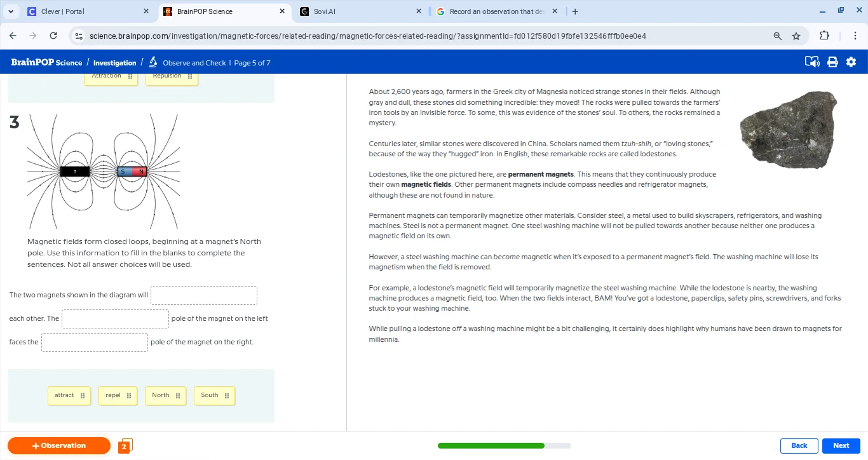Open the tab search dropdown arrow
Screen dimensions: 868x460
click(11, 11)
